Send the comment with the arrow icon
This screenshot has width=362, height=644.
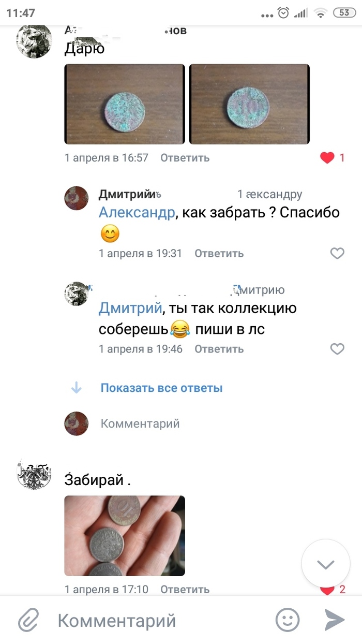(334, 620)
